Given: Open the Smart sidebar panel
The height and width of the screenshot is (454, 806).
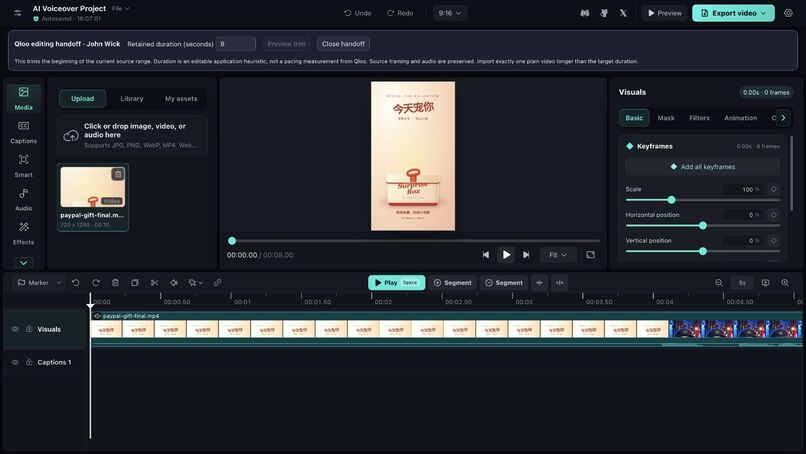Looking at the screenshot, I should click(24, 166).
